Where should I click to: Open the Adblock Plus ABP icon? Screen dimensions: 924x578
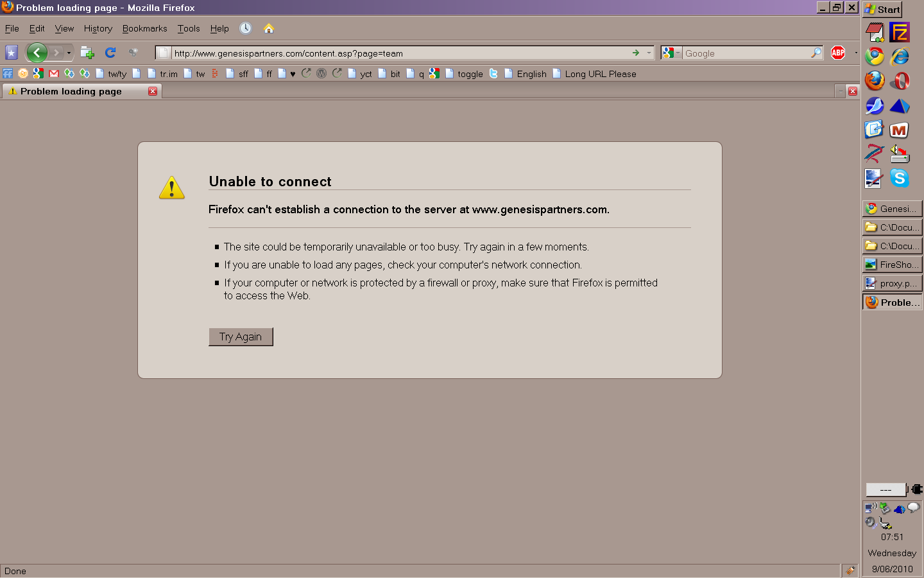coord(838,53)
